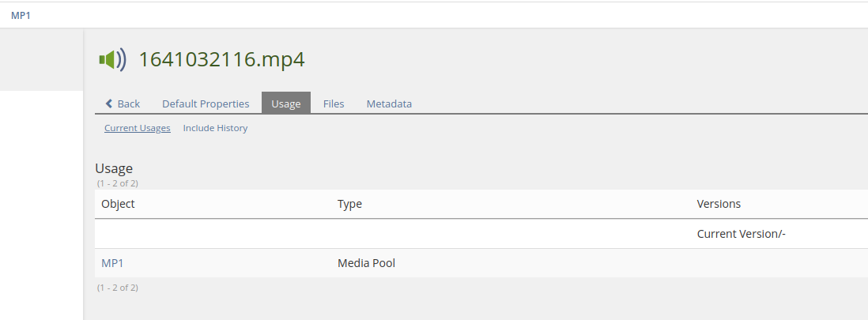Click the Type column header
868x320 pixels.
point(350,204)
